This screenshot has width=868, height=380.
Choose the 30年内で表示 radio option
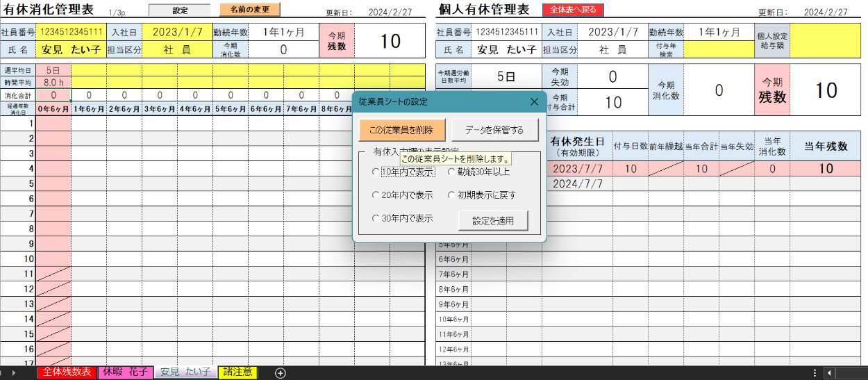[376, 218]
